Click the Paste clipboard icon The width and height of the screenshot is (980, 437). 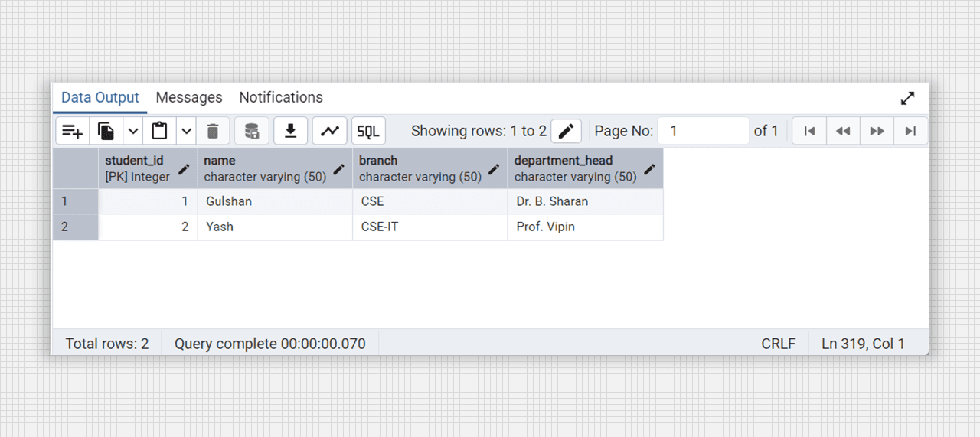159,131
